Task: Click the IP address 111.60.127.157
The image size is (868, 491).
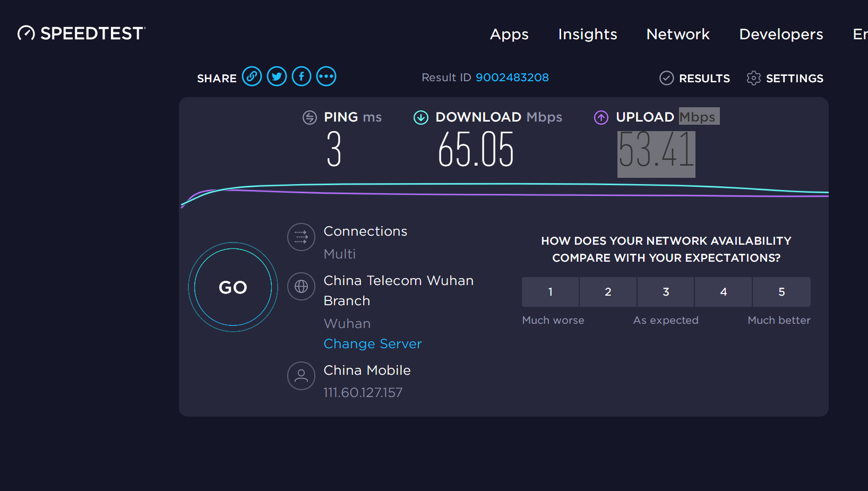Action: pyautogui.click(x=363, y=393)
